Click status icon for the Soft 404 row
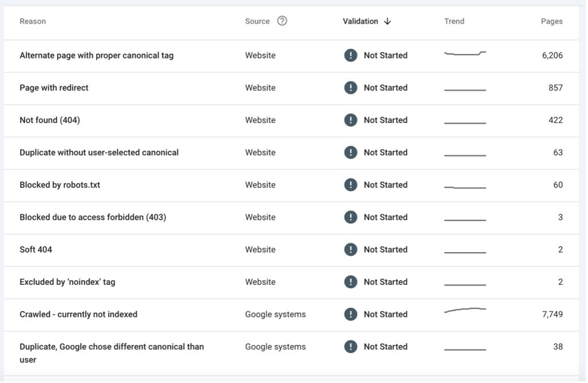Screen dimensions: 588x383 click(x=351, y=249)
